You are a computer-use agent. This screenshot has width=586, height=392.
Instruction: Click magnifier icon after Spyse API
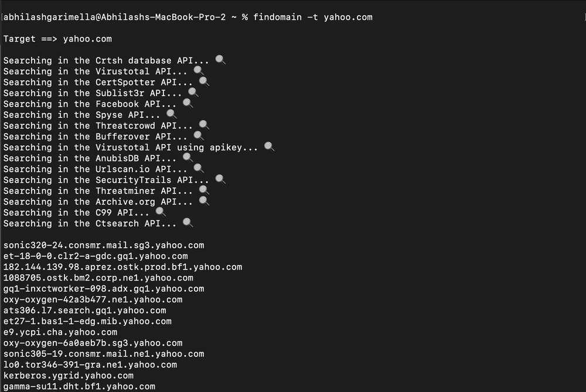(171, 114)
